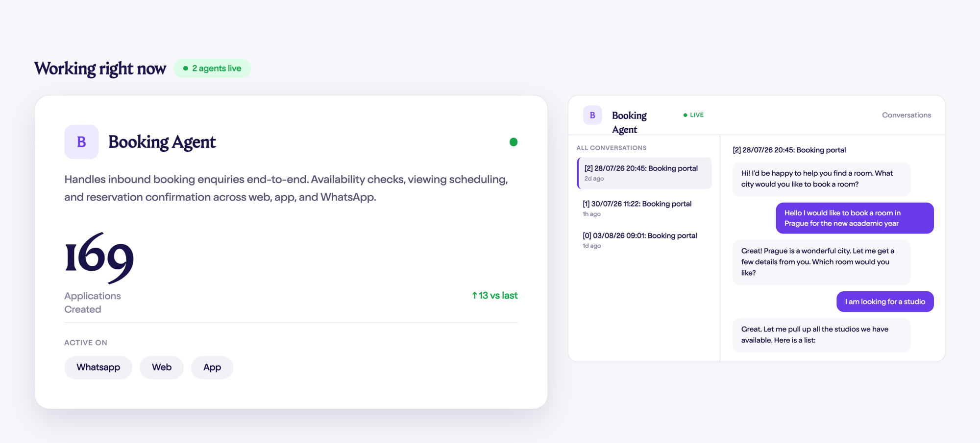Click the green status dot on Booking Agent card
980x443 pixels.
point(514,142)
